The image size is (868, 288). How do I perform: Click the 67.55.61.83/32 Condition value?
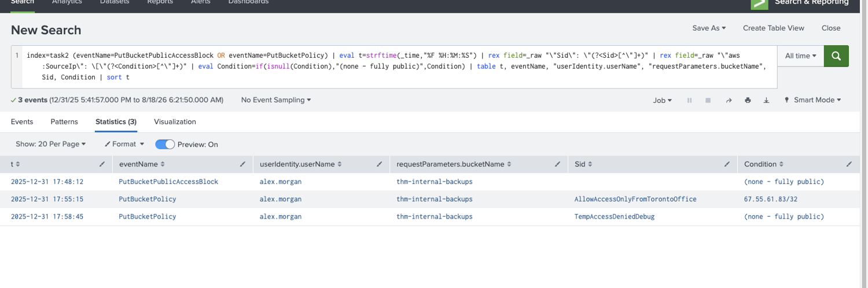coord(771,199)
